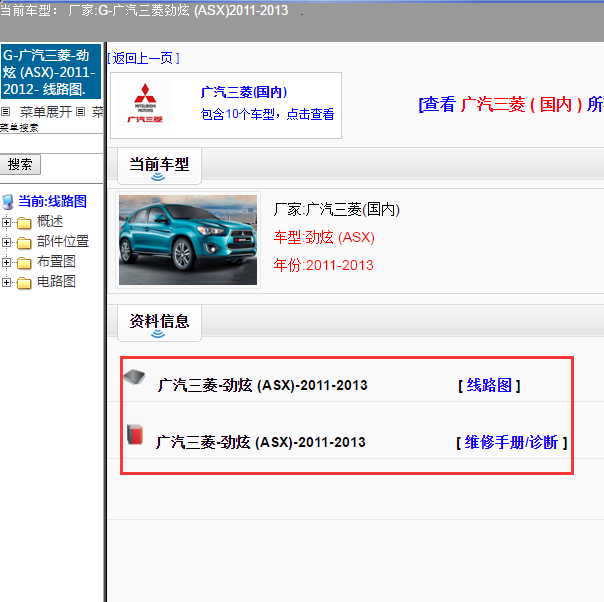
Task: Select the 布置图 tree item
Action: pyautogui.click(x=56, y=262)
